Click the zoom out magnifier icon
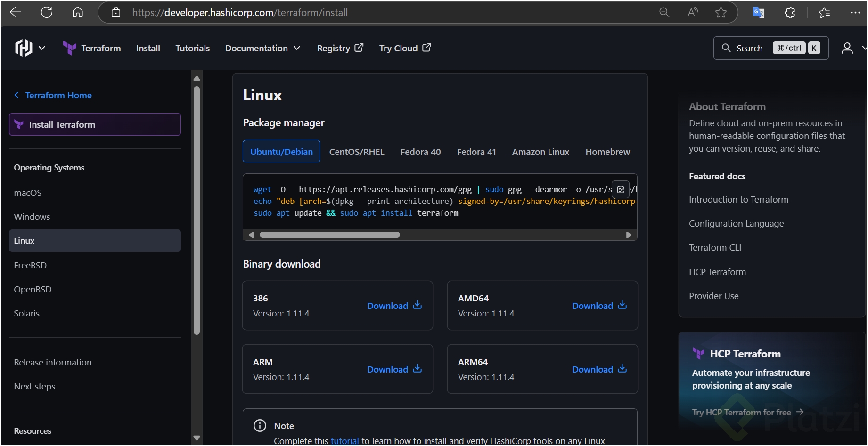Screen dimensions: 868x446 (x=664, y=12)
